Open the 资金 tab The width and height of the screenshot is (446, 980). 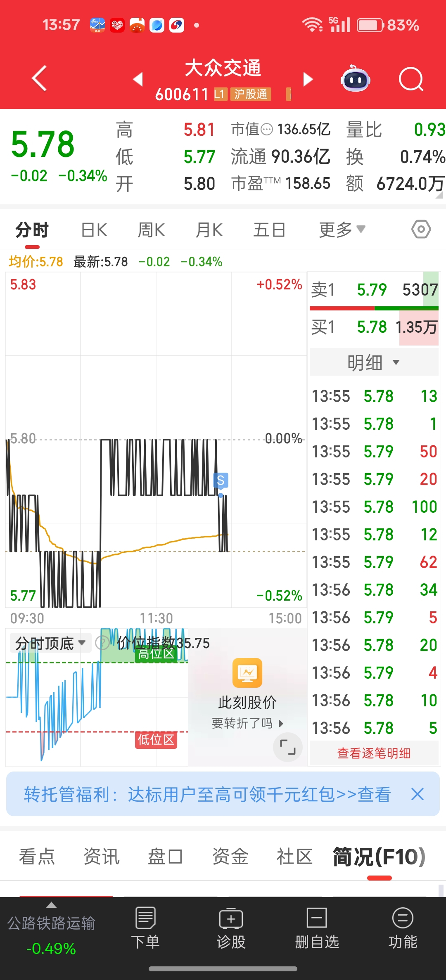pos(230,856)
